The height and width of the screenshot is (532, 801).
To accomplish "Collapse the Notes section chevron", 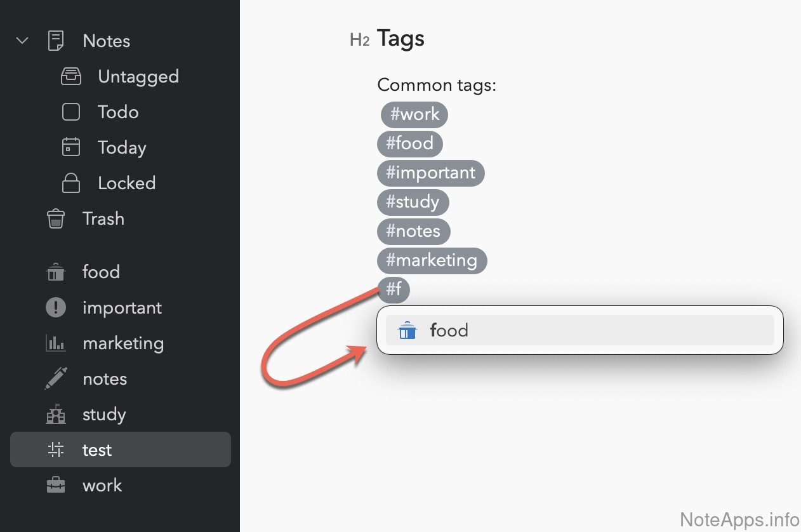I will coord(22,41).
